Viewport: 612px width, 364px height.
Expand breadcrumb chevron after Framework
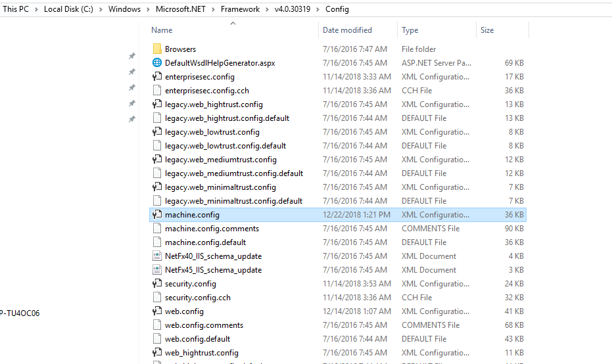[267, 9]
